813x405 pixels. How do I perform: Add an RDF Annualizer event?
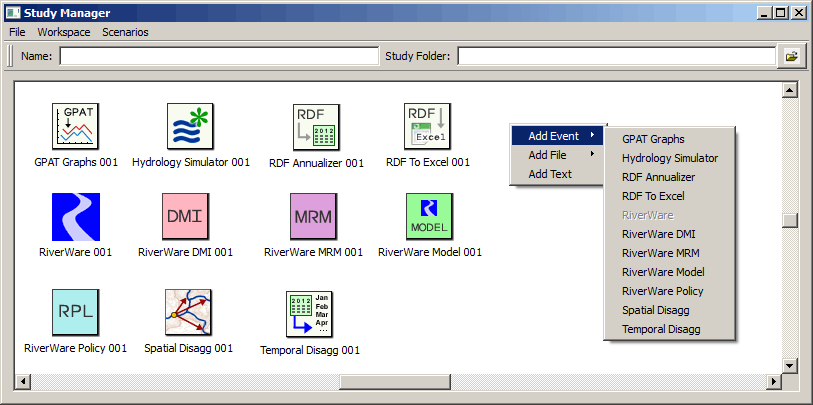pyautogui.click(x=669, y=177)
